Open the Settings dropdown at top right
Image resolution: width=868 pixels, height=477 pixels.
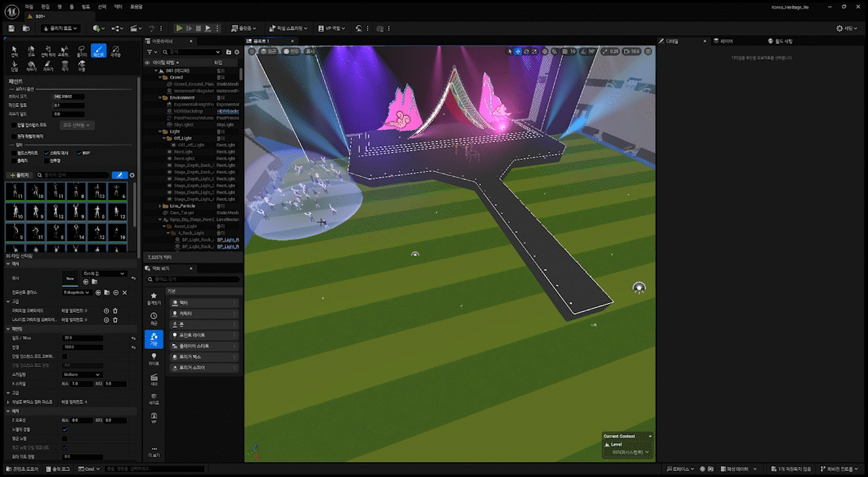(848, 28)
